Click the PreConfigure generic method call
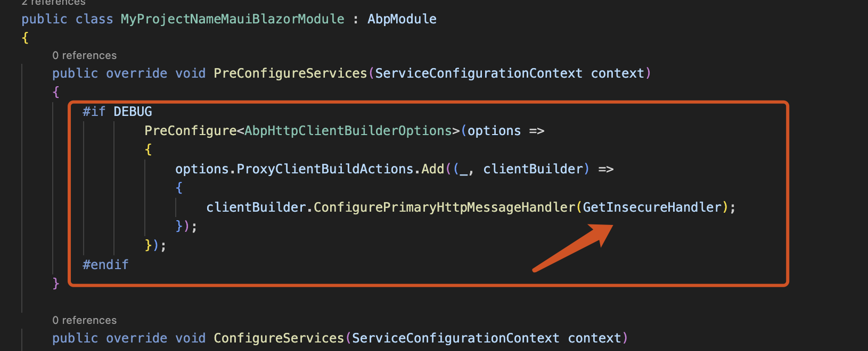The width and height of the screenshot is (868, 351). coord(190,131)
